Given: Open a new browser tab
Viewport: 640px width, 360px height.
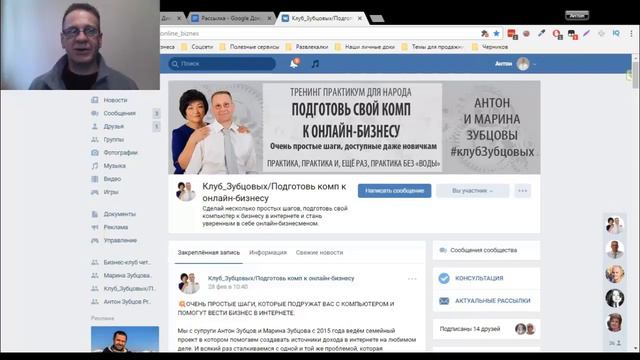Looking at the screenshot, I should pyautogui.click(x=377, y=18).
